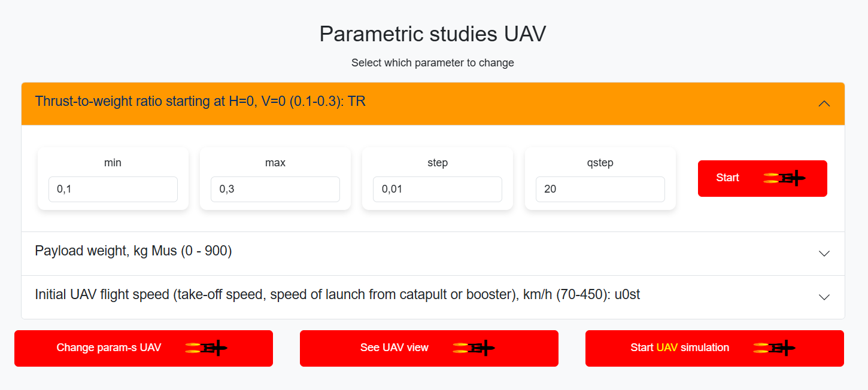
Task: Expand the Payload weight section via its chevron
Action: 824,254
